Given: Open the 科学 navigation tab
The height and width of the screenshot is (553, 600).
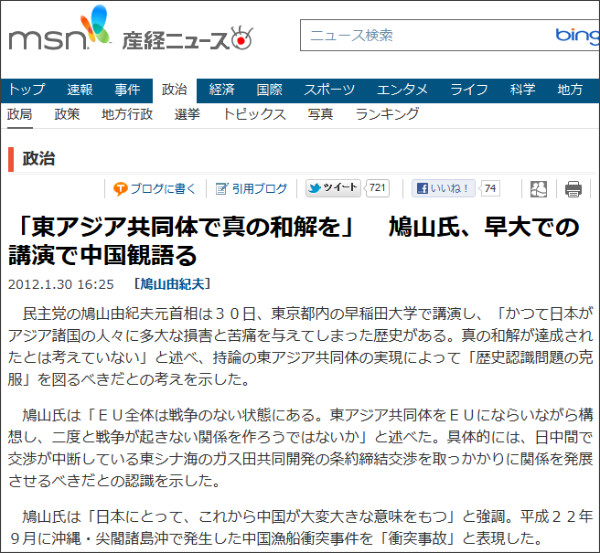Looking at the screenshot, I should (x=522, y=90).
